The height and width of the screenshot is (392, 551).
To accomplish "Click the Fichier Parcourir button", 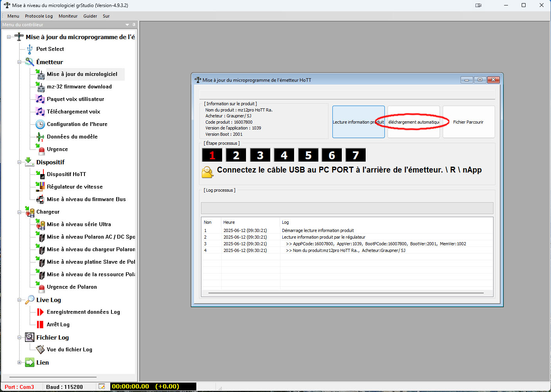I will coord(468,122).
